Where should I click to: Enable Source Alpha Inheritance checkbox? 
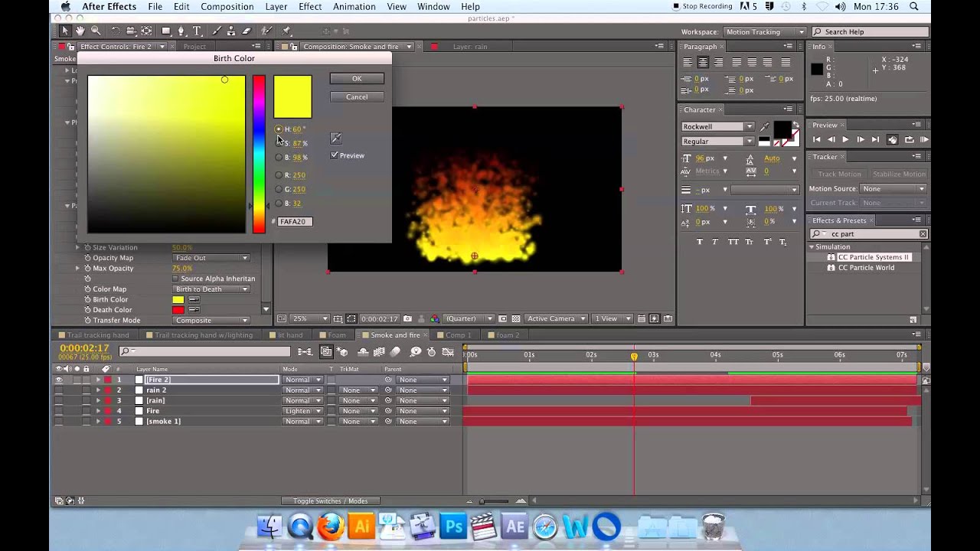pos(176,279)
